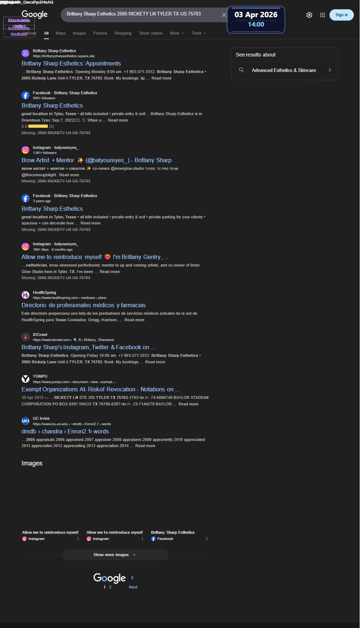The width and height of the screenshot is (364, 628).
Task: Click the YUMPU site icon
Action: (x=26, y=379)
